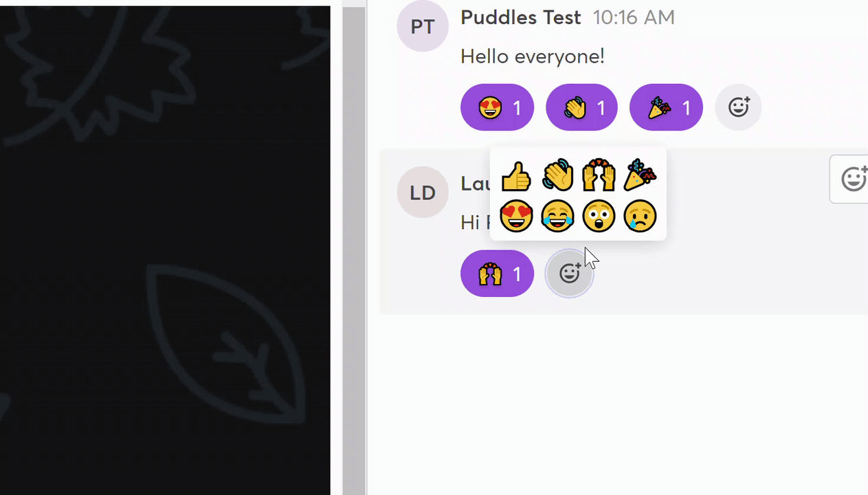
Task: Pick the heart eyes emoji in popup
Action: coord(516,217)
